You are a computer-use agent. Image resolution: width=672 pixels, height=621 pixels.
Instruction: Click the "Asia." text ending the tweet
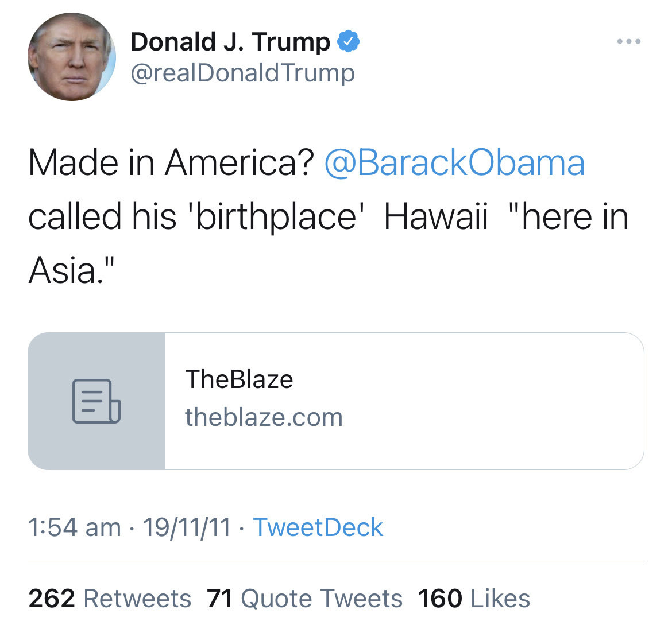coord(72,270)
